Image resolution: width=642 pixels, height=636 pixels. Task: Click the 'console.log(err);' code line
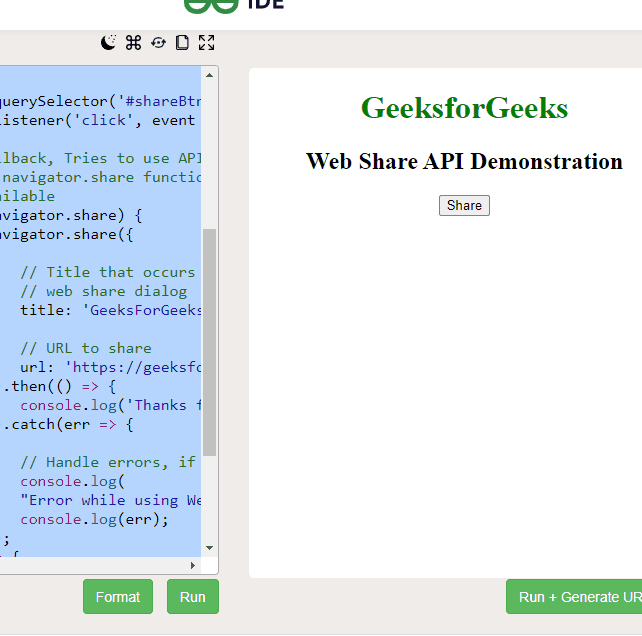tap(95, 519)
